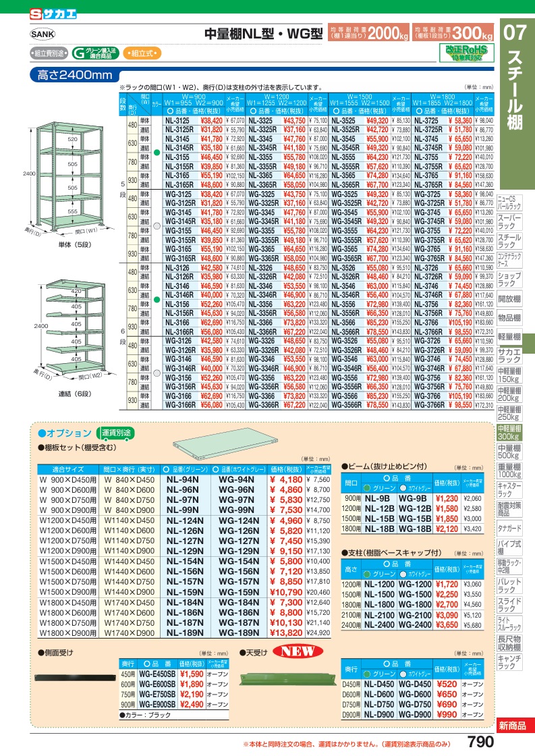The width and height of the screenshot is (535, 756).
Task: Go to 物品棚 index tab
Action: click(509, 318)
